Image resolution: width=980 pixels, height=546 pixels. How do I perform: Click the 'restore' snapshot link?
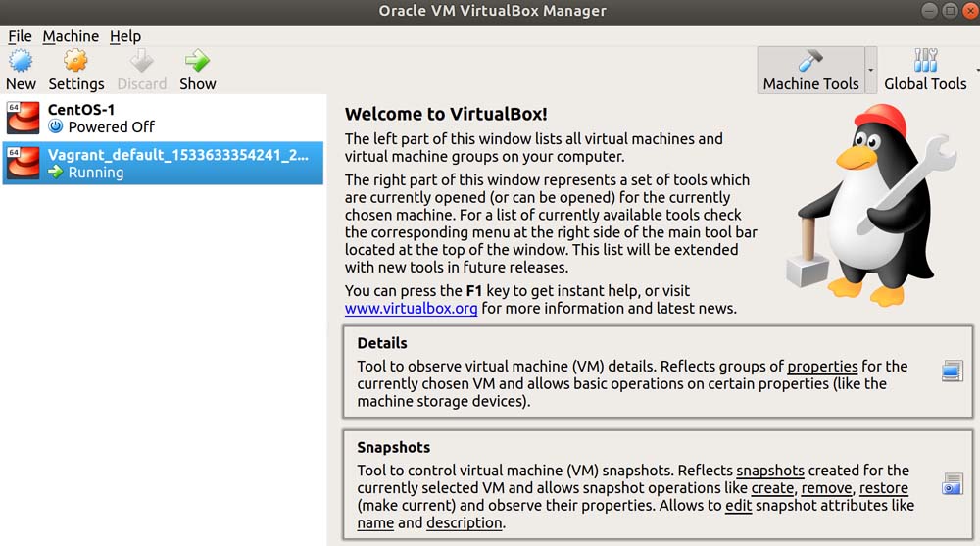click(x=883, y=488)
